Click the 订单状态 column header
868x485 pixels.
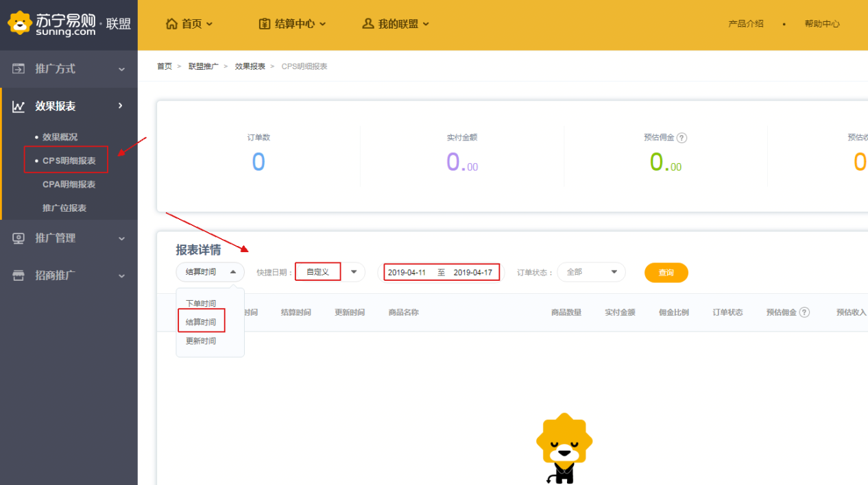tap(727, 312)
